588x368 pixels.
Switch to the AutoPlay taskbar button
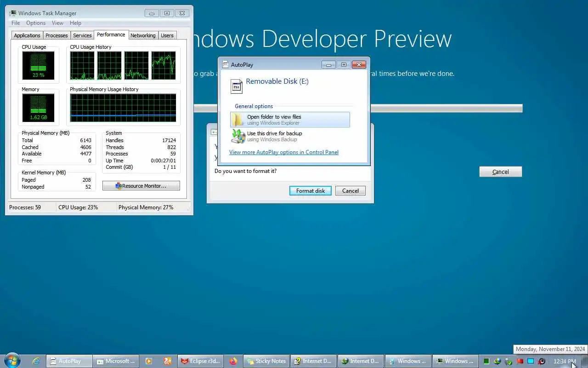pyautogui.click(x=70, y=361)
